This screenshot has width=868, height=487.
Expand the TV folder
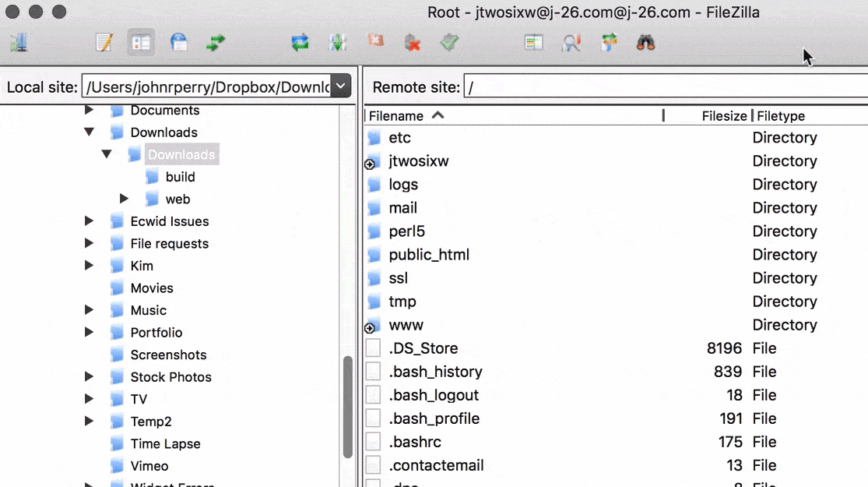[x=89, y=399]
